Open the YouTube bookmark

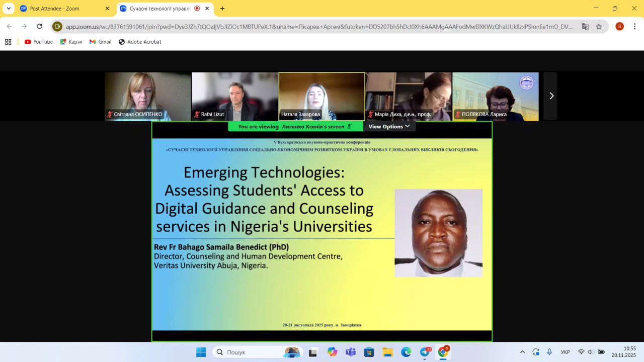click(39, 42)
